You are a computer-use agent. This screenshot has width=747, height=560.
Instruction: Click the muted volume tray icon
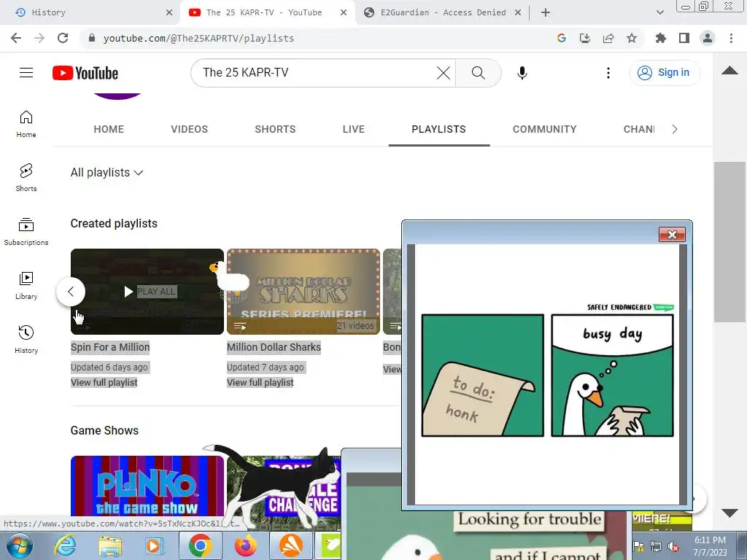coord(673,546)
